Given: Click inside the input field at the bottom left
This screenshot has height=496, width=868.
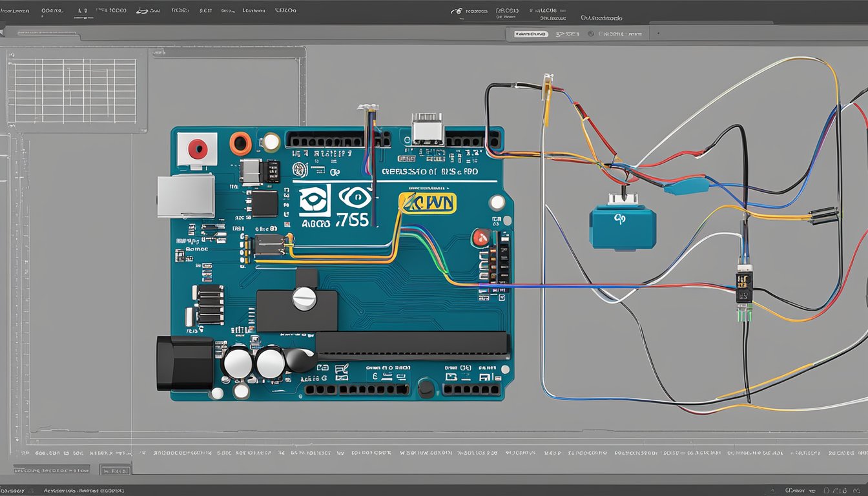Looking at the screenshot, I should click(52, 470).
